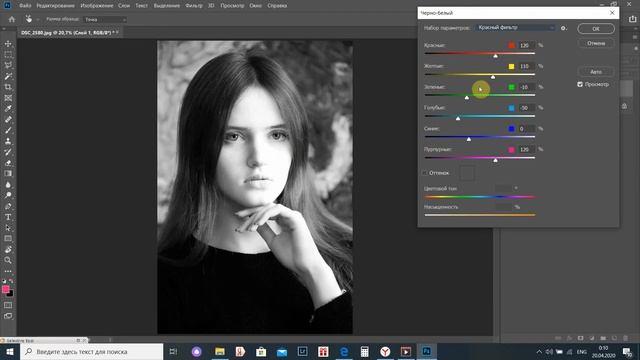This screenshot has width=640, height=360.
Task: Click the yellows slider handle
Action: (x=493, y=76)
